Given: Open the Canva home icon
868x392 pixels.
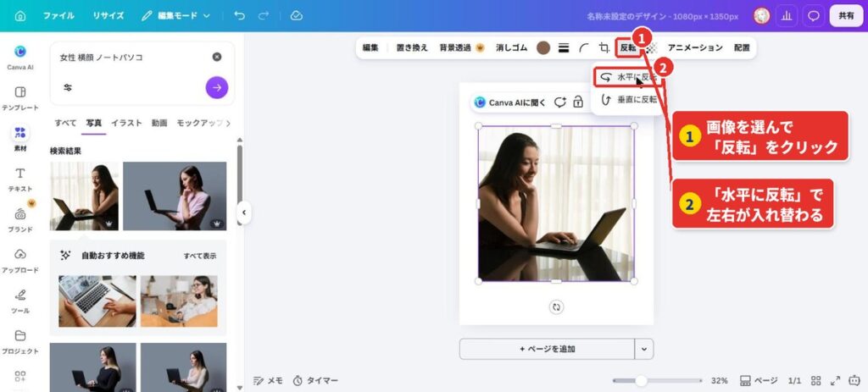Looking at the screenshot, I should (x=20, y=16).
